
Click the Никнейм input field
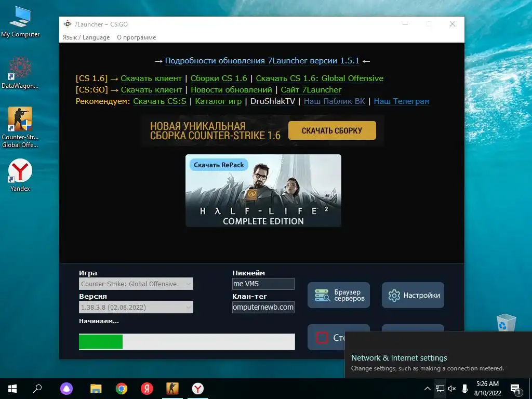coord(263,284)
